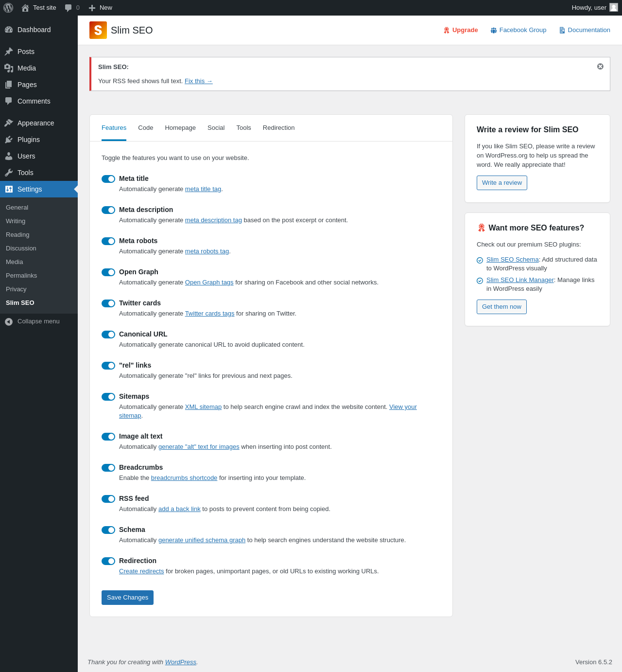Click the Write a review button
Viewport: 622px width, 672px height.
click(502, 183)
